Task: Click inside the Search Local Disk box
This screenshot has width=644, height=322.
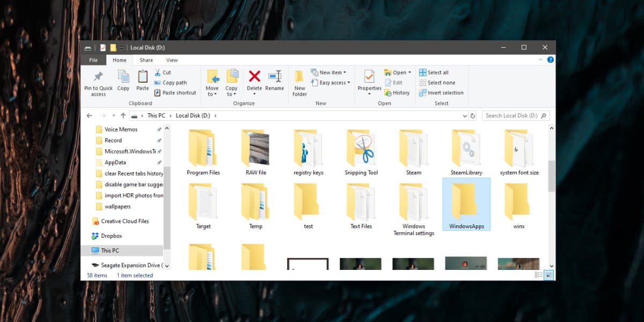Action: (513, 115)
